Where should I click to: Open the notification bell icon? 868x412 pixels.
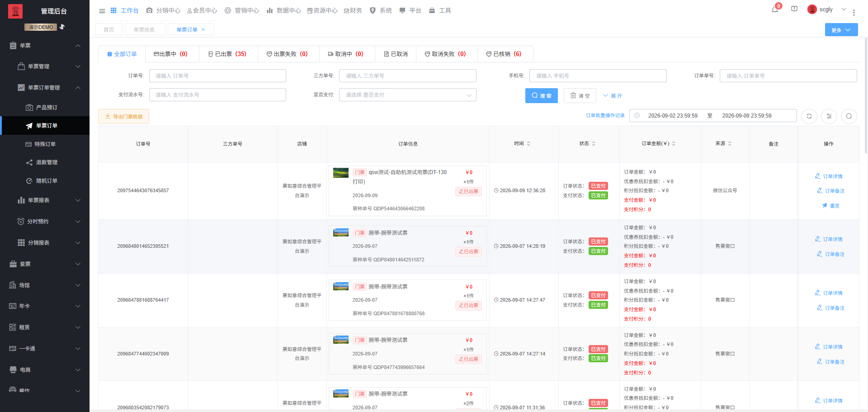(775, 9)
